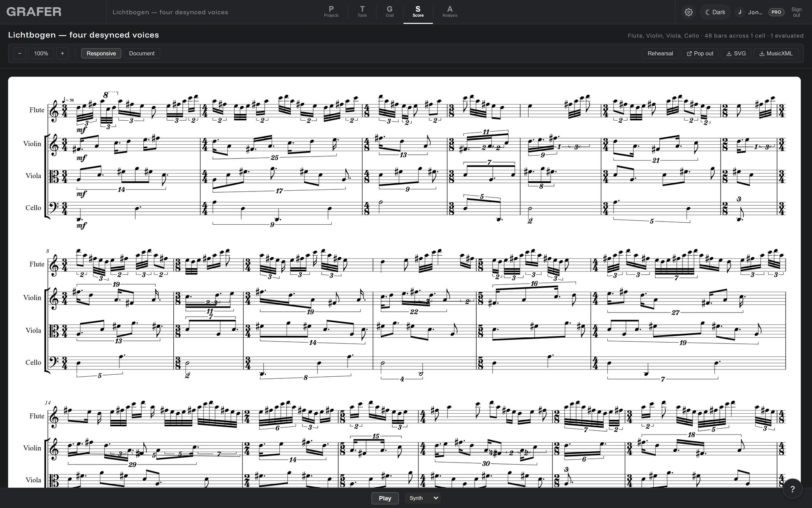Open the help question mark button

pos(792,489)
